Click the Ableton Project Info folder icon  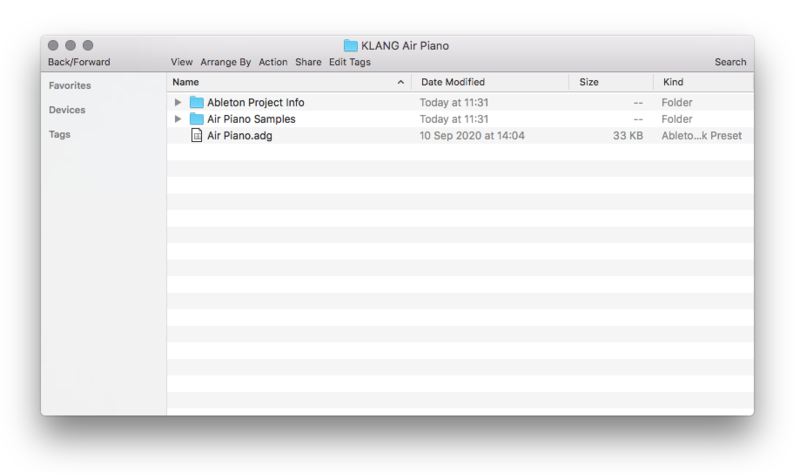(x=196, y=102)
